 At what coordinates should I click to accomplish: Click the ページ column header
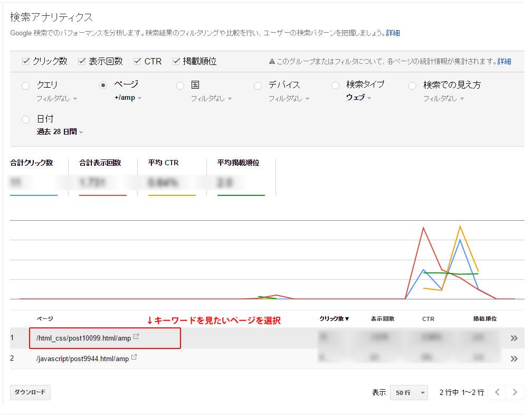pos(45,318)
